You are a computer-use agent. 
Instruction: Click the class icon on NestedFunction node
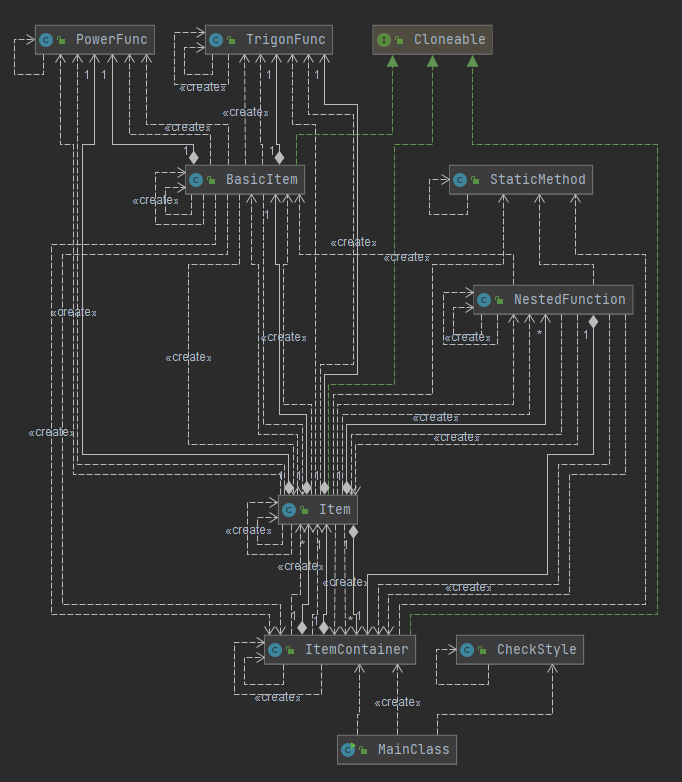click(484, 300)
